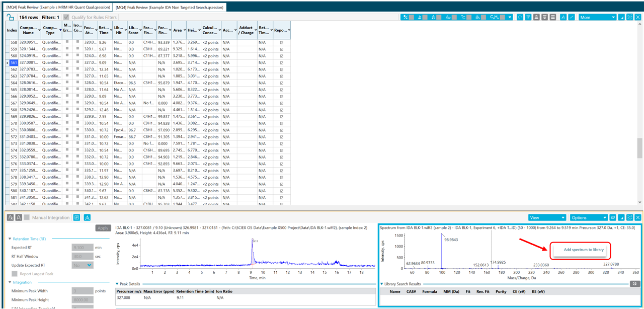Click the refresh icon in table toolbar
Image resolution: width=644 pixels, height=309 pixels.
pyautogui.click(x=520, y=17)
